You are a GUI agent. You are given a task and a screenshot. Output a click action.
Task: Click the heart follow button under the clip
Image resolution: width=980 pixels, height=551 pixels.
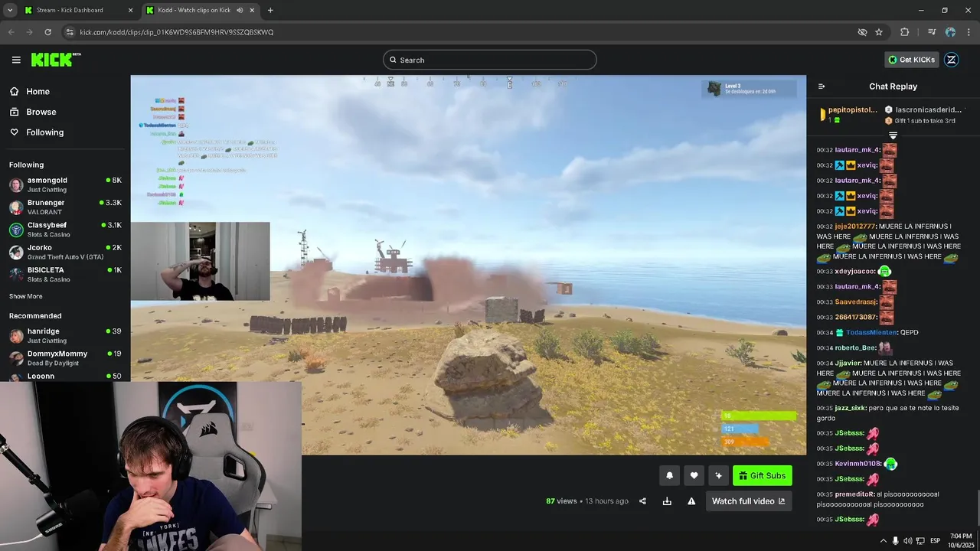[694, 475]
